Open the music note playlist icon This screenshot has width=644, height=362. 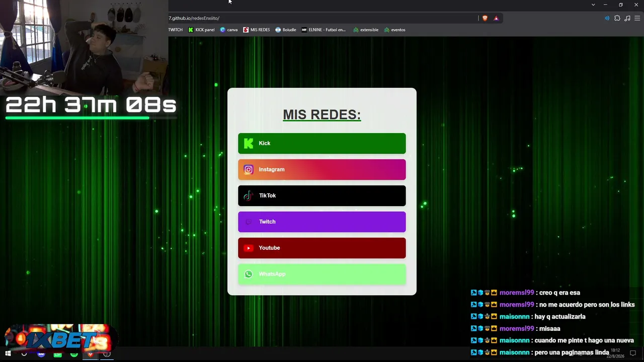tap(627, 18)
